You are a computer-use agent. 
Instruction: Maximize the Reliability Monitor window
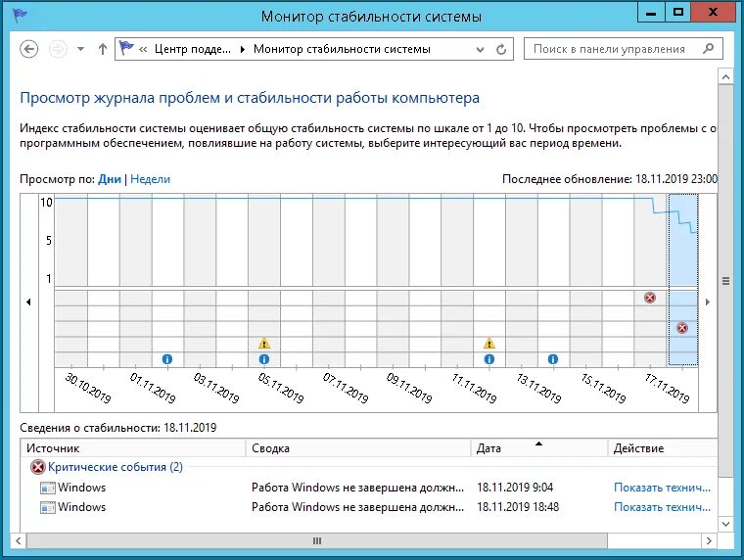(x=678, y=13)
